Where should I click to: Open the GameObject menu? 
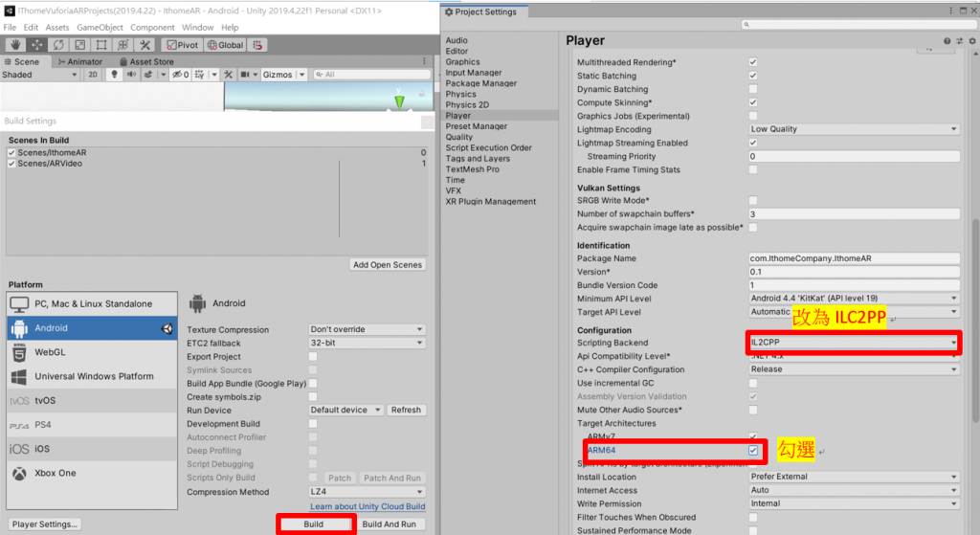[x=100, y=28]
